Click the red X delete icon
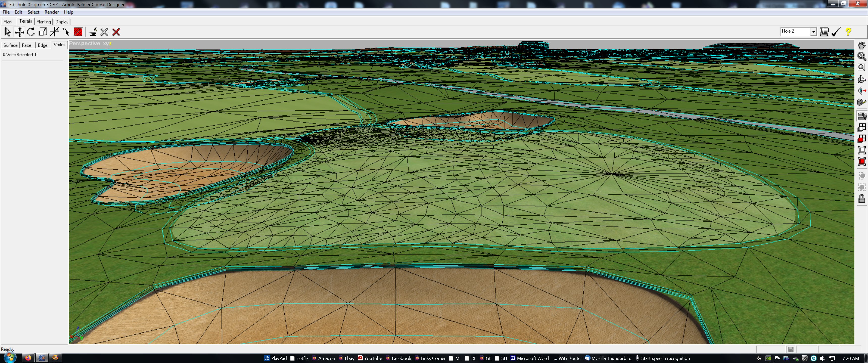This screenshot has width=868, height=363. 116,32
